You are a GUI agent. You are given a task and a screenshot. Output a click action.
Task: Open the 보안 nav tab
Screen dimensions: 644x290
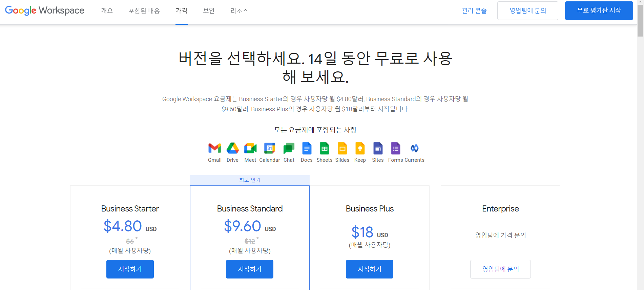click(x=209, y=11)
